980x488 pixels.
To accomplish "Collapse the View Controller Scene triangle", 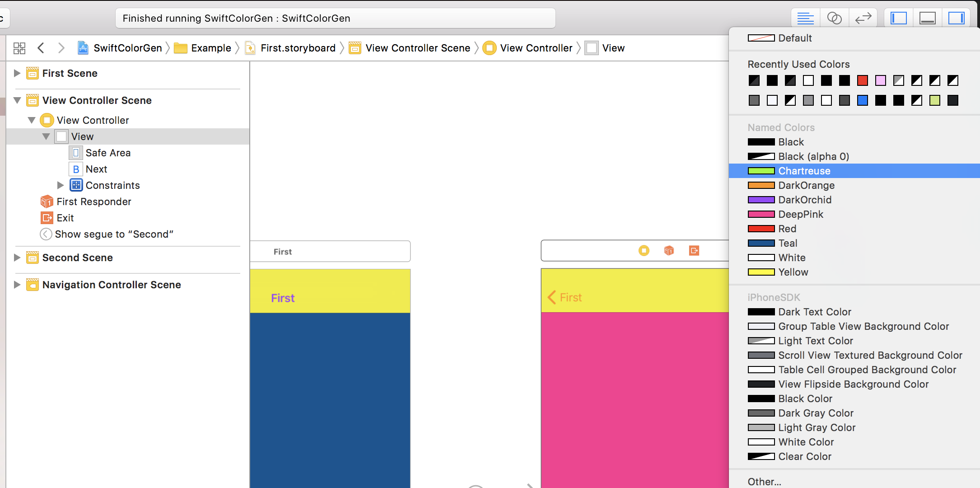I will [x=17, y=100].
